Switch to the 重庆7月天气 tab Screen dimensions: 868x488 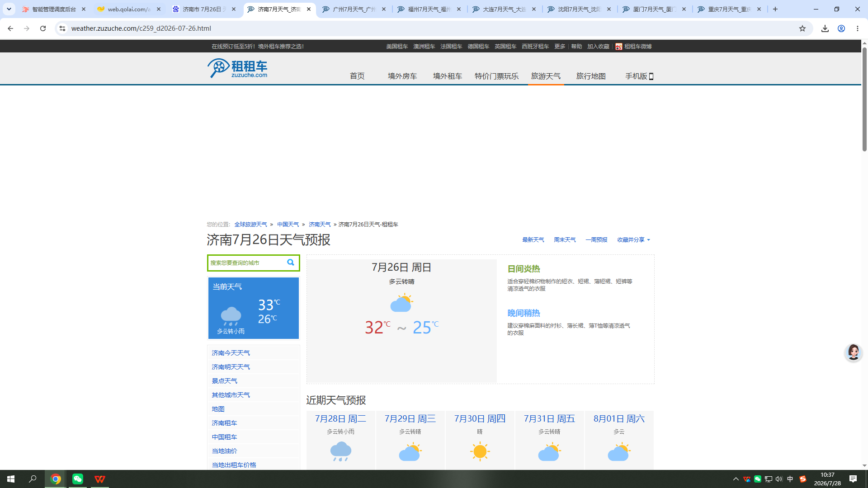point(730,9)
